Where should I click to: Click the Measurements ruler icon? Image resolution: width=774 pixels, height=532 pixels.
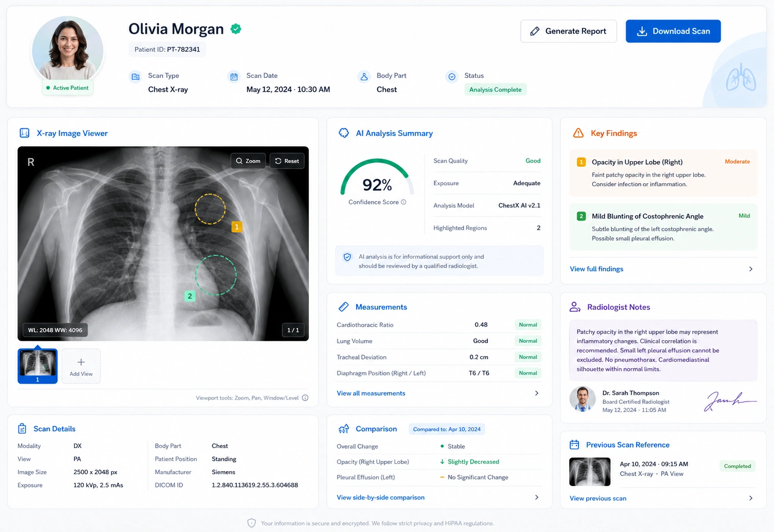(343, 307)
